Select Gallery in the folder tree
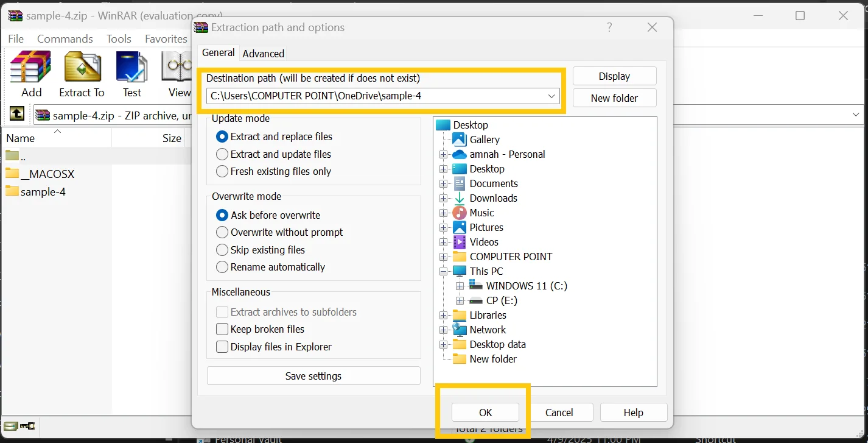The image size is (868, 443). pyautogui.click(x=485, y=140)
